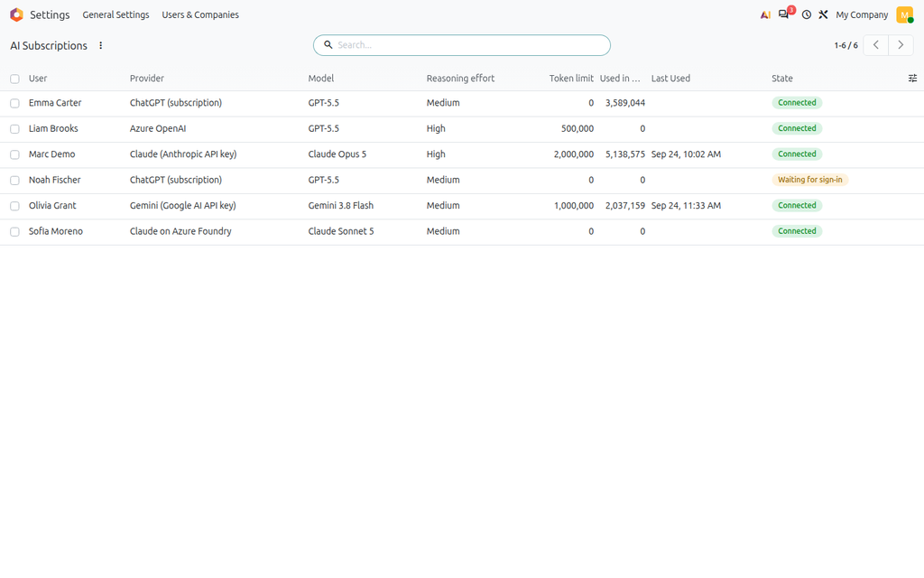Open the Liam Brooks record
The height and width of the screenshot is (578, 924).
click(53, 128)
